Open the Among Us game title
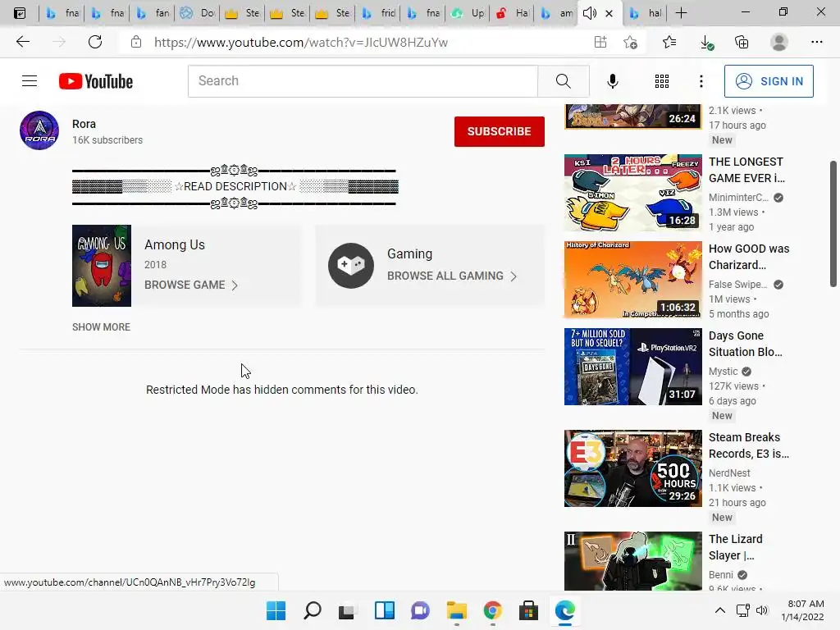The height and width of the screenshot is (630, 840). pos(175,244)
